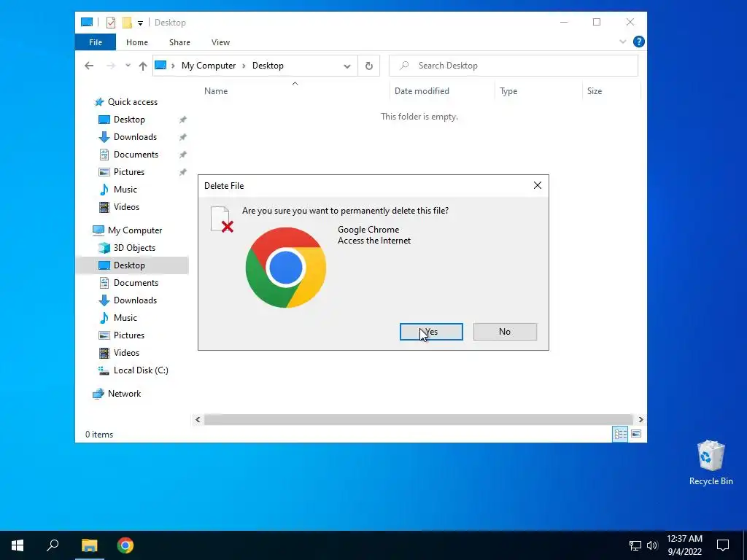Click the Properties quick access icon

[x=111, y=23]
